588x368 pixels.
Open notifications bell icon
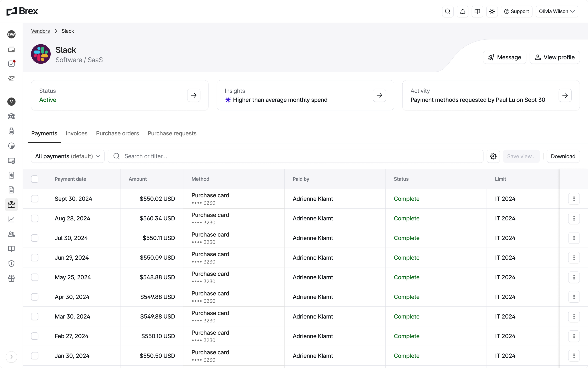point(463,11)
